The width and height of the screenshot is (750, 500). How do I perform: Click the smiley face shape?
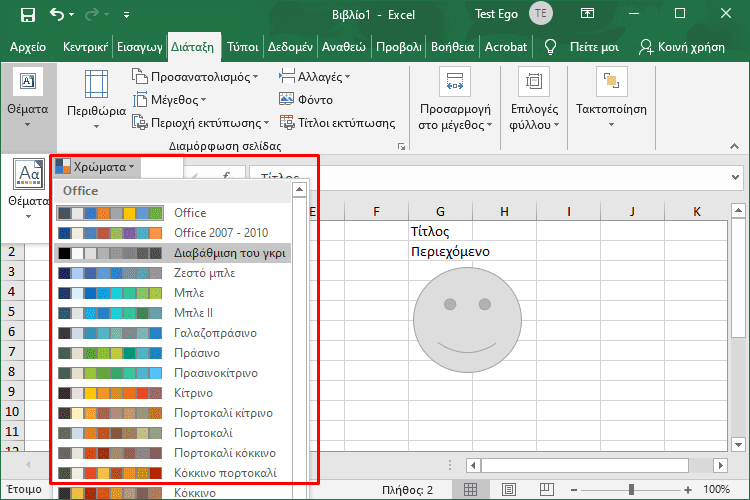(467, 320)
